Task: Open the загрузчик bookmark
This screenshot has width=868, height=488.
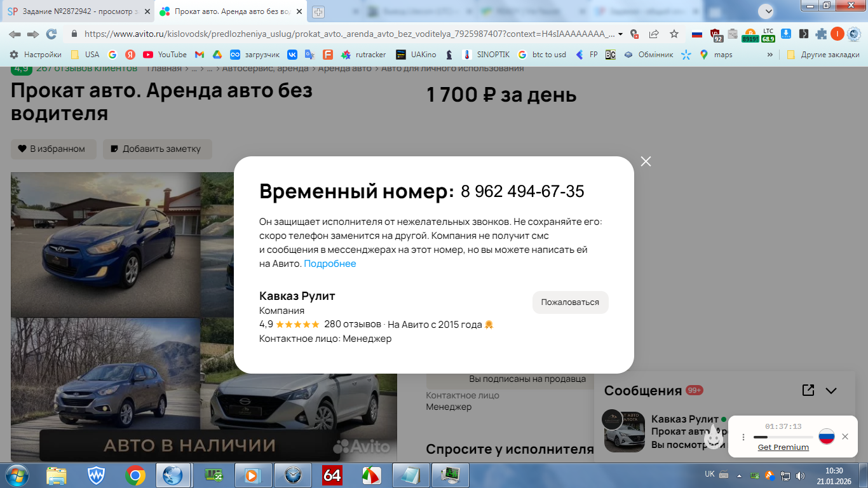Action: tap(255, 55)
